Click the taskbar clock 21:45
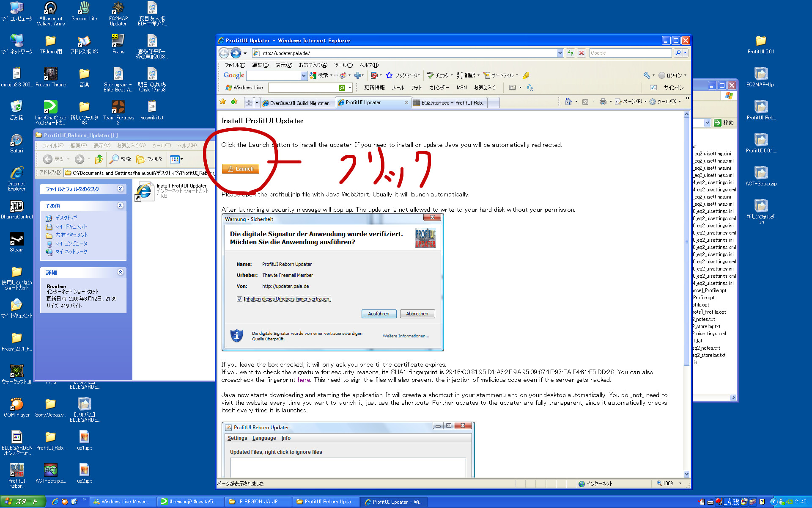The height and width of the screenshot is (508, 812). [801, 502]
